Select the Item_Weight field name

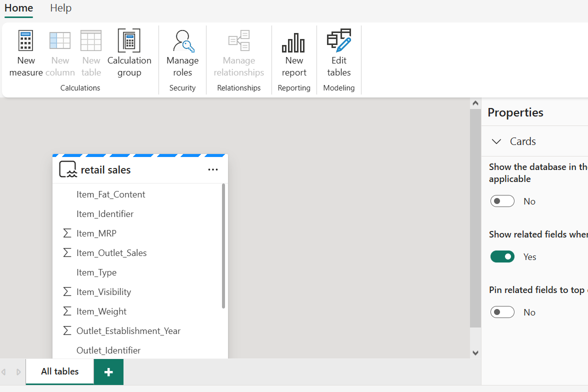(x=101, y=311)
